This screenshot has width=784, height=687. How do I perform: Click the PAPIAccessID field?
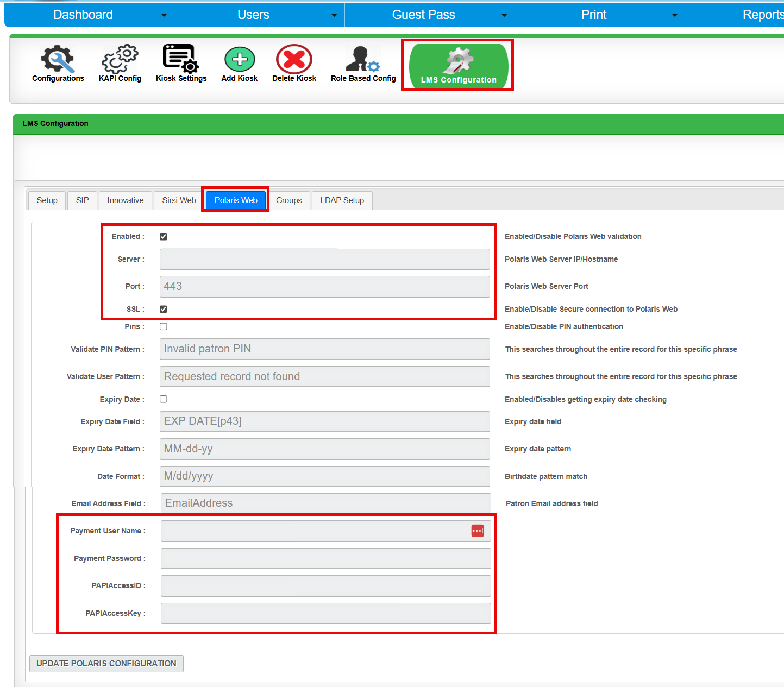tap(326, 585)
